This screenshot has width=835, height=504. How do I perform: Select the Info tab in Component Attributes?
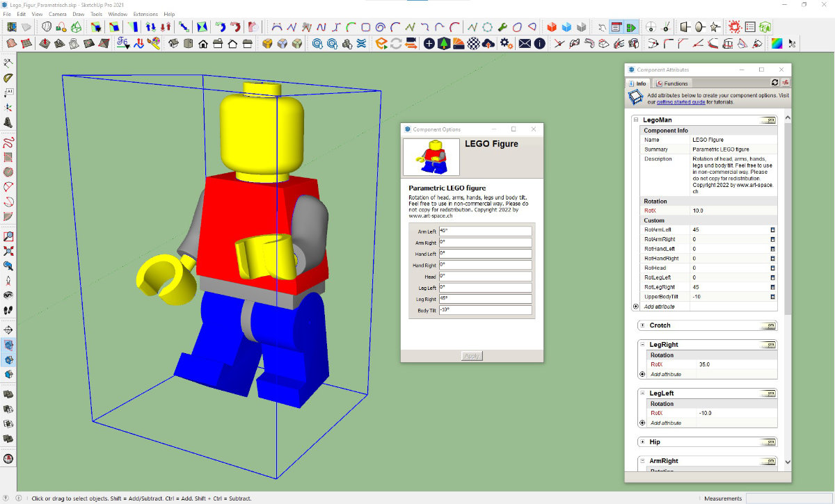(x=638, y=83)
